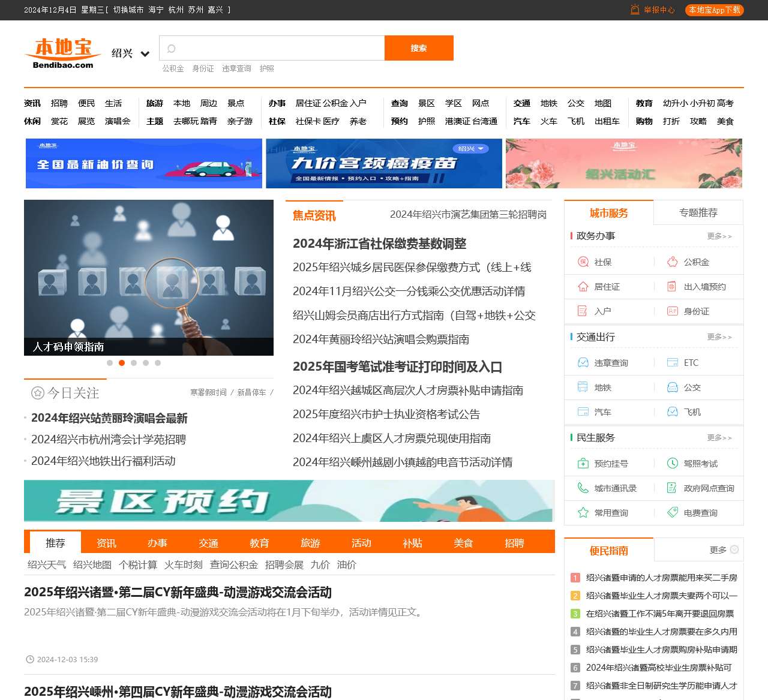Select the first carousel dot indicator
Screen dimensions: 768x700
coord(110,363)
